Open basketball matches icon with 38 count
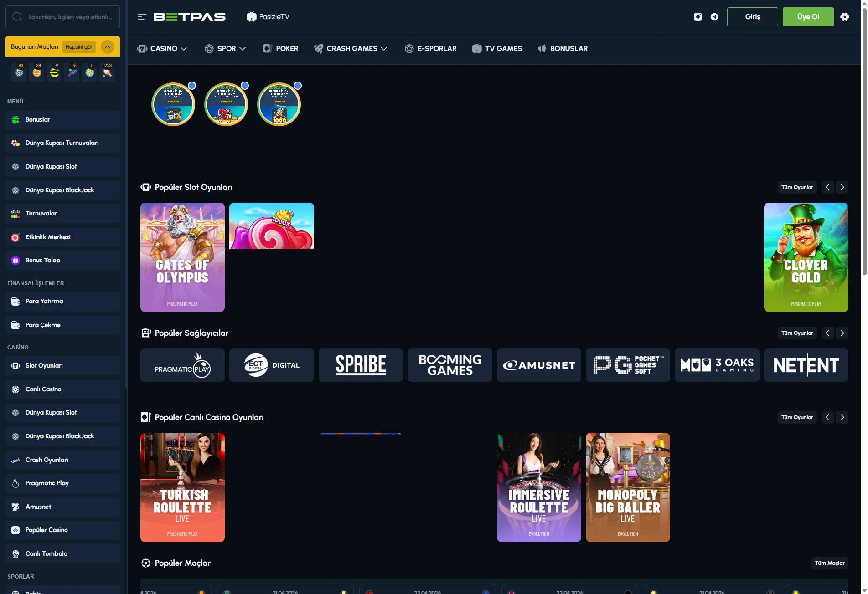This screenshot has height=594, width=868. tap(37, 72)
